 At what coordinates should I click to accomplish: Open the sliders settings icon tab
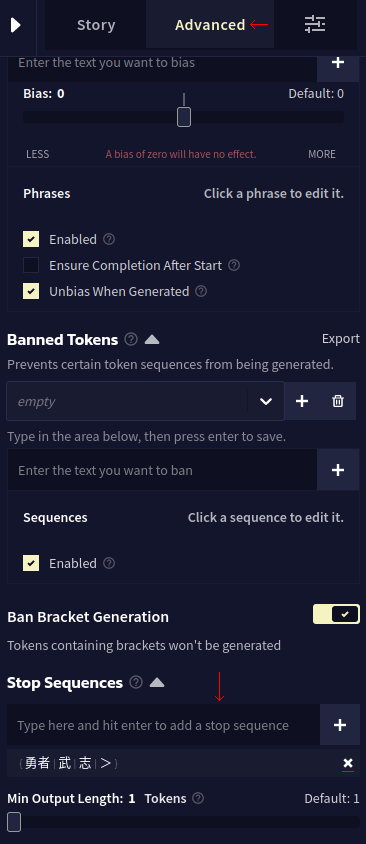coord(315,24)
